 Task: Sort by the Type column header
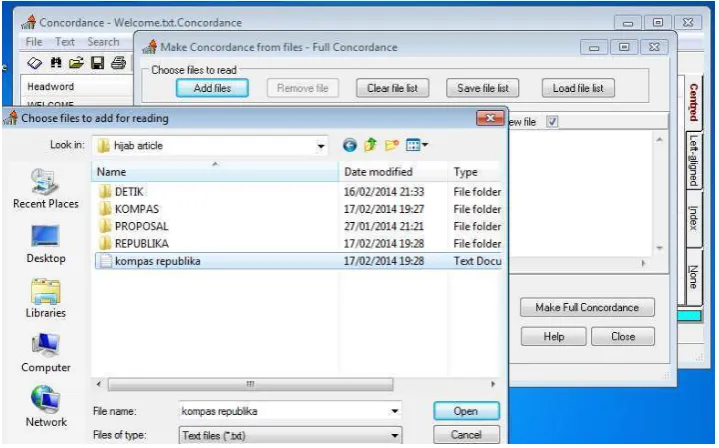[x=475, y=172]
